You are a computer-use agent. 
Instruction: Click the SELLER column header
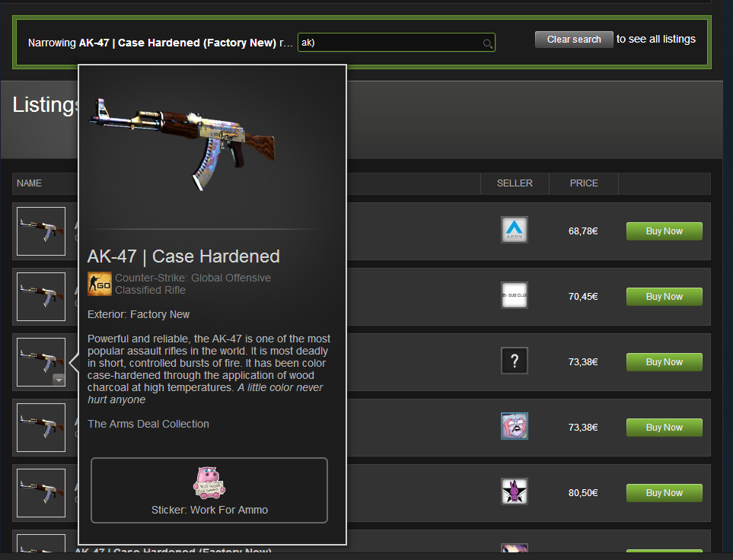point(515,183)
